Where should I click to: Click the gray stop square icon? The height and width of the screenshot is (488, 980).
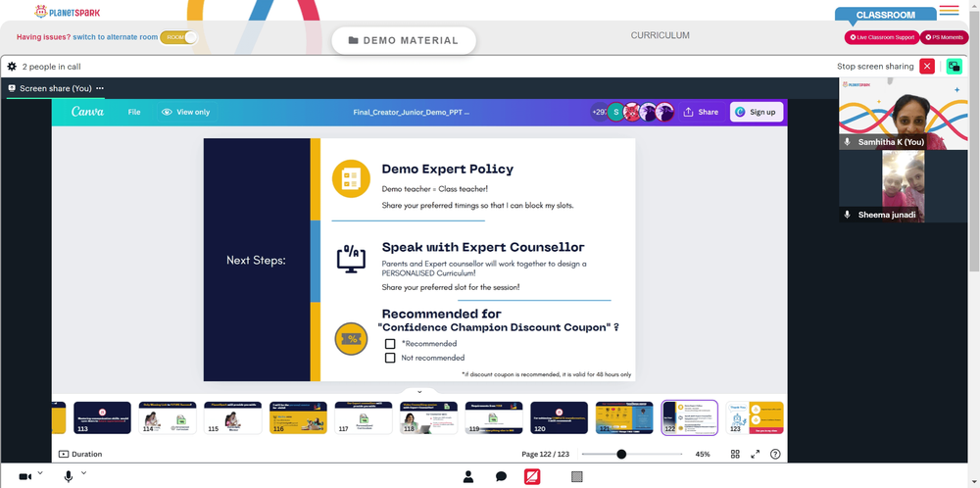(577, 477)
